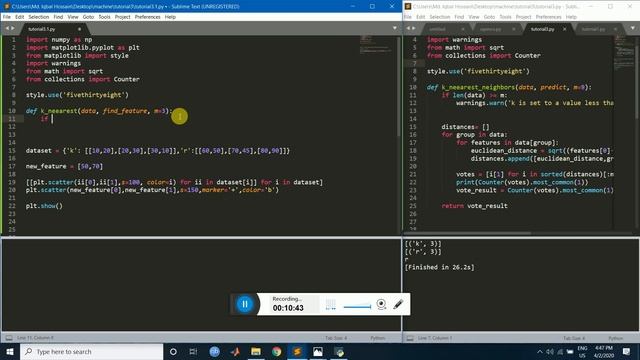
Task: Select the pencil annotation tool in recorder
Action: (x=398, y=304)
